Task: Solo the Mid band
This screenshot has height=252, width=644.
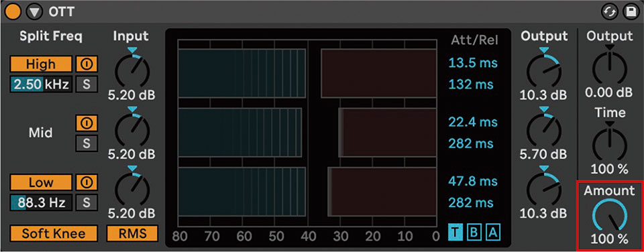Action: coord(87,143)
